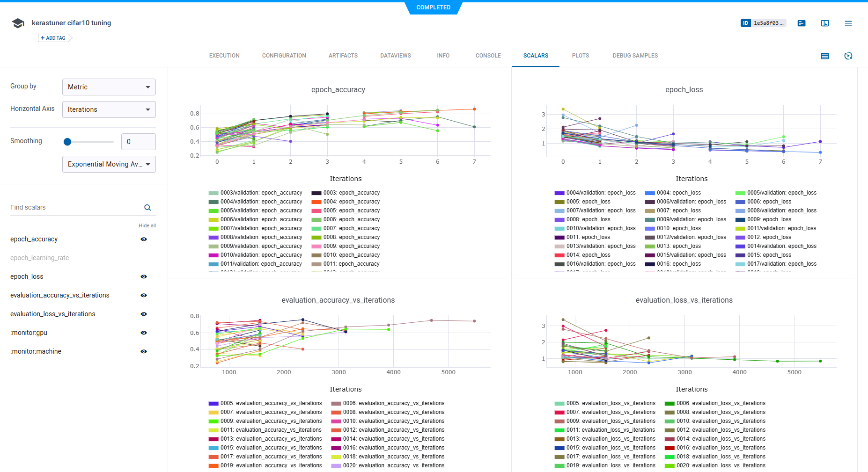This screenshot has width=868, height=472.
Task: Toggle visibility of epoch_loss scalar
Action: [x=144, y=277]
